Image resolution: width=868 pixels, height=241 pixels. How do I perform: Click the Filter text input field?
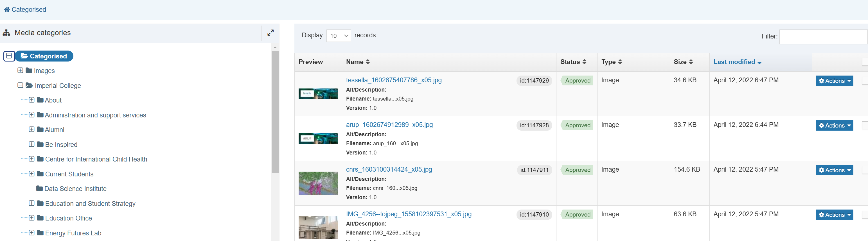(823, 37)
